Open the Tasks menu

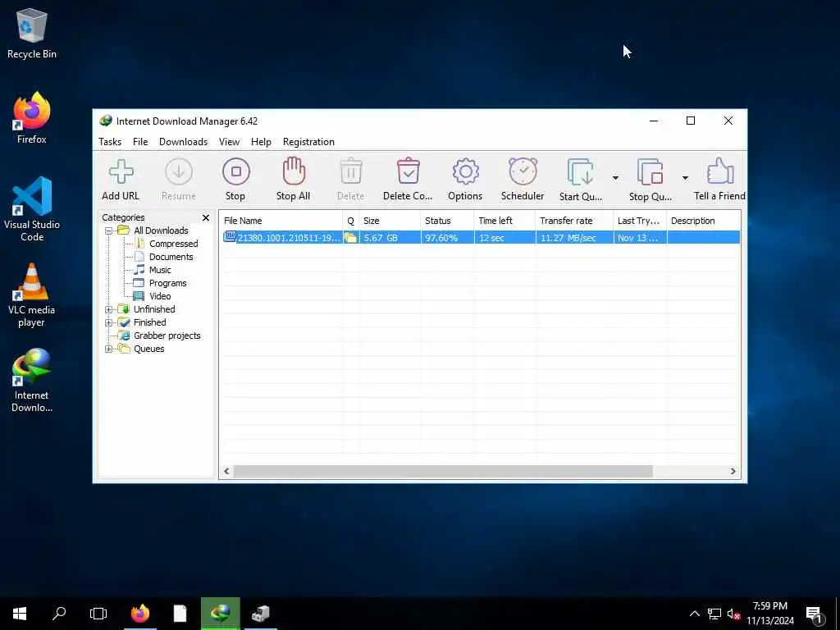pos(110,142)
